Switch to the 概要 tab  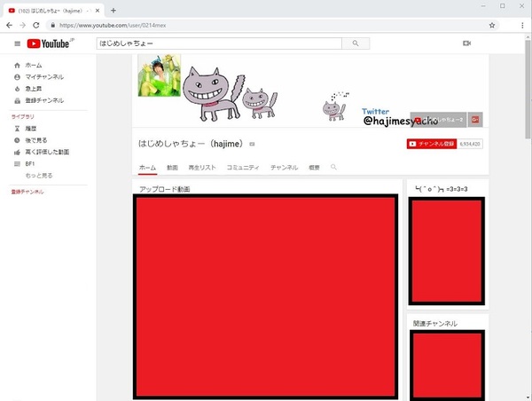pos(314,168)
